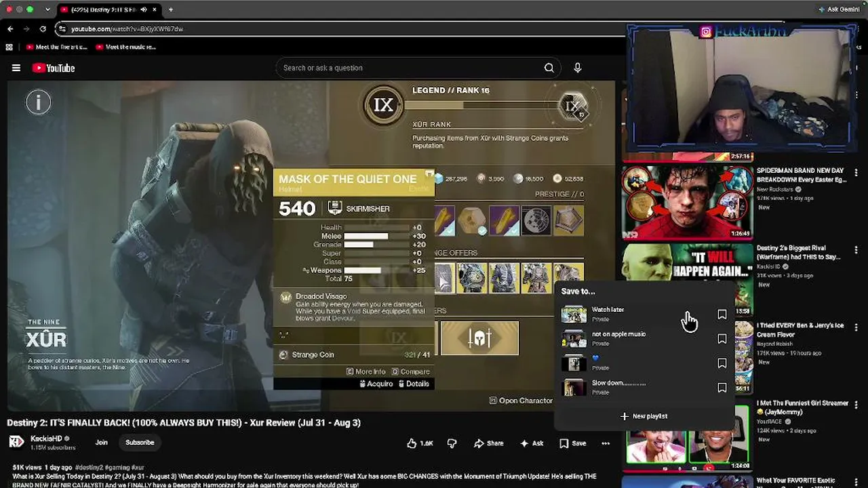Open options for the Ben & Jerry's video
The width and height of the screenshot is (868, 488).
(856, 326)
